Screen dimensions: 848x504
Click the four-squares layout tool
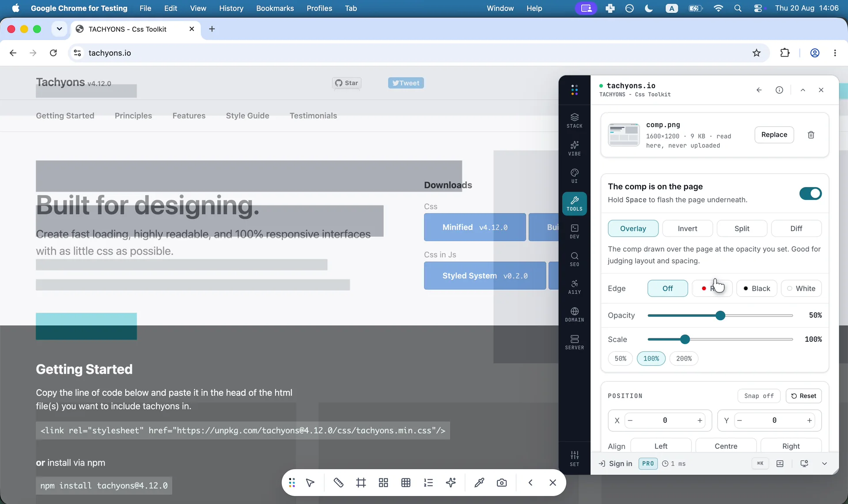383,483
